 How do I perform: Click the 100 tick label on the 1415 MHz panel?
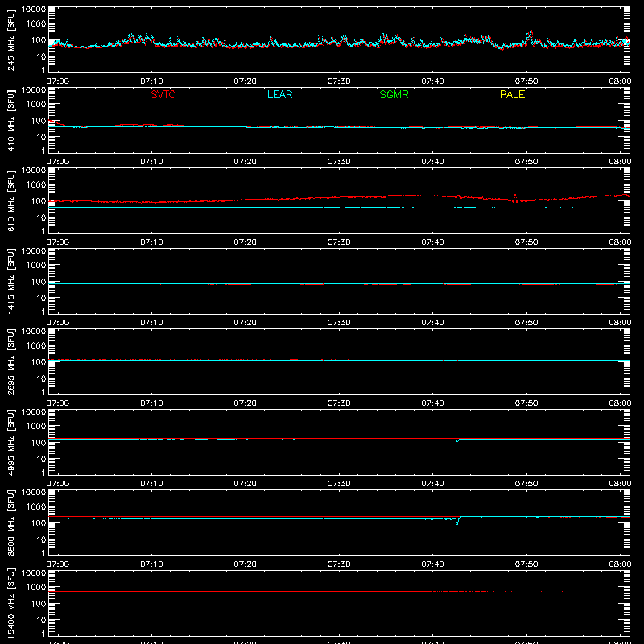(x=39, y=282)
